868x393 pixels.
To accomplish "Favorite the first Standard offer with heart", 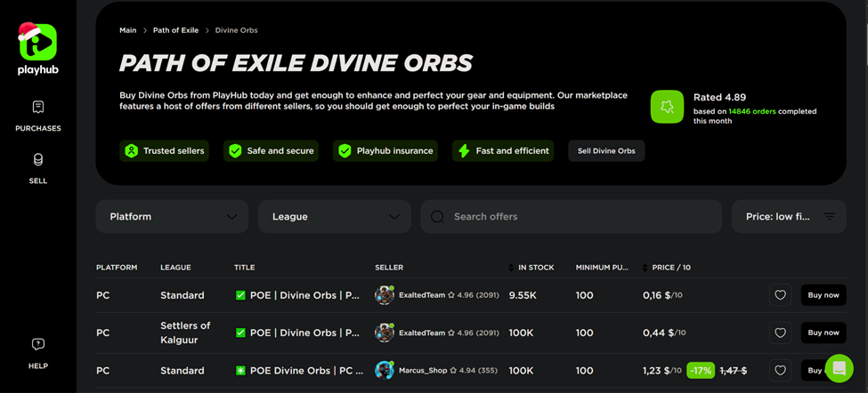I will [x=780, y=295].
